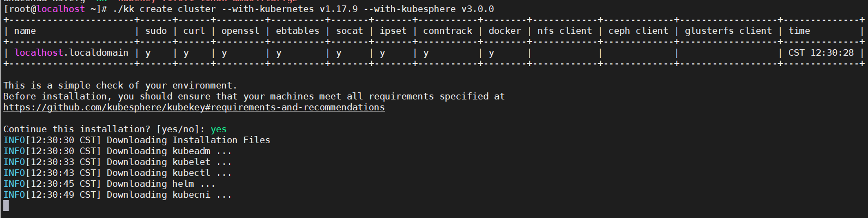Click the terminal cursor block at bottom
The height and width of the screenshot is (218, 868).
6,205
